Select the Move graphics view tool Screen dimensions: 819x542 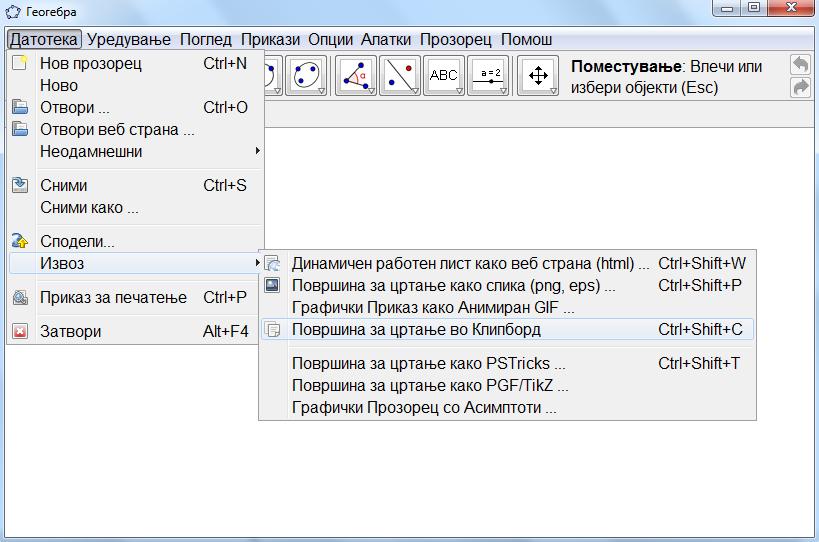(538, 76)
